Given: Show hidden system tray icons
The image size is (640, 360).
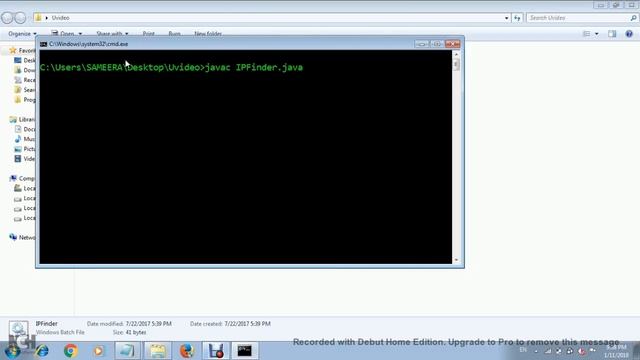Looking at the screenshot, I should pos(536,351).
